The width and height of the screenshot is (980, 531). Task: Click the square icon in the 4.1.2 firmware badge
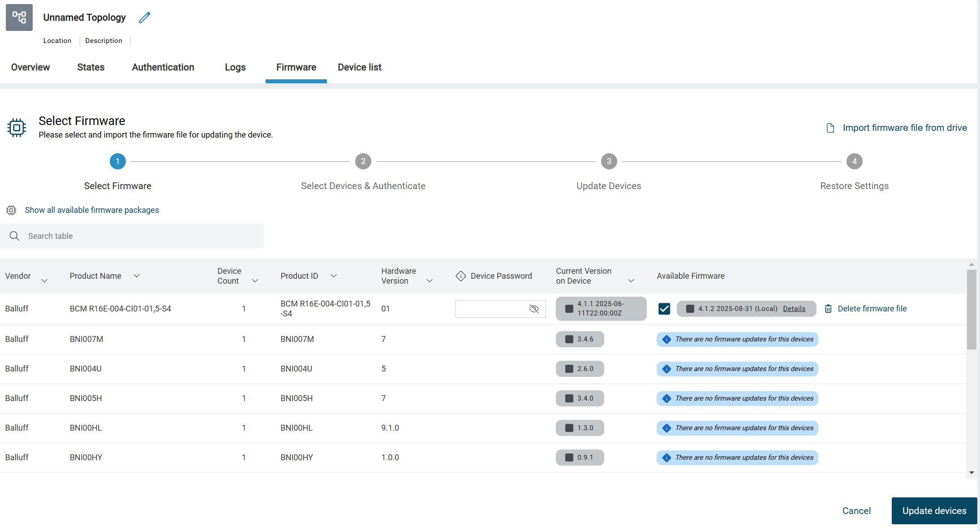tap(690, 309)
